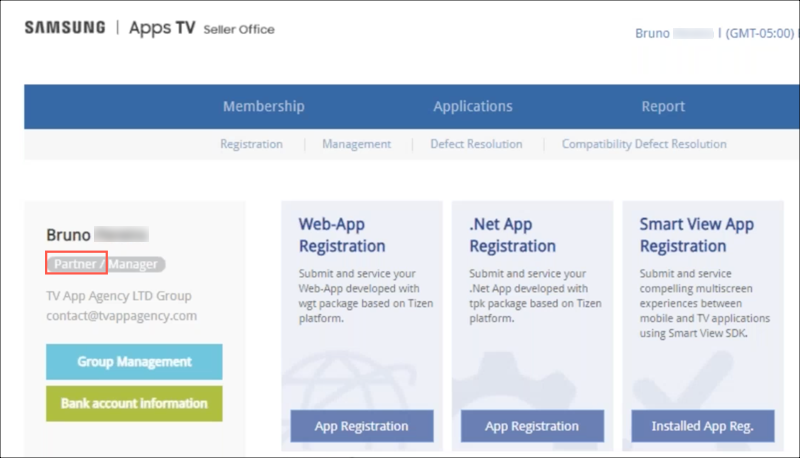Click App Registration under Web-App Registration
Screen dimensions: 800x458
[362, 426]
